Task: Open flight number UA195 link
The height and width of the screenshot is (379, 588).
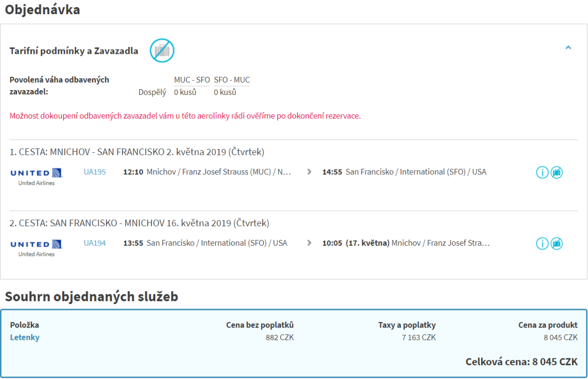Action: click(x=95, y=172)
